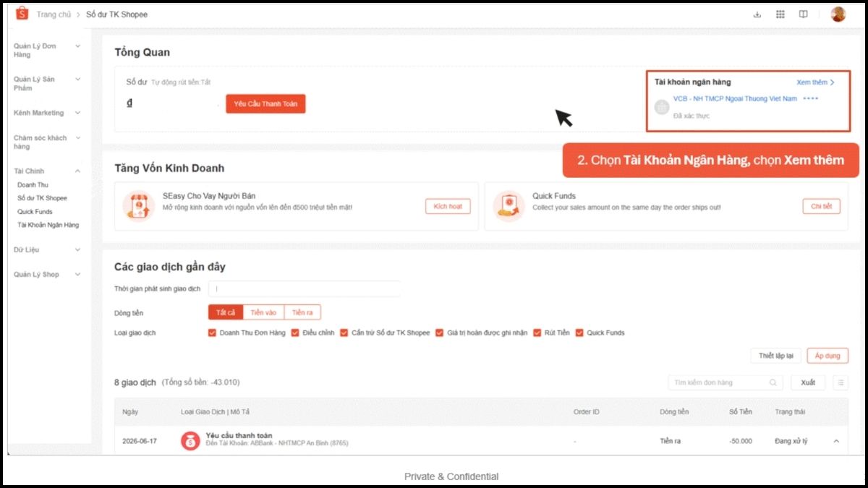Open Quick Funds in the sidebar
868x488 pixels.
[35, 212]
